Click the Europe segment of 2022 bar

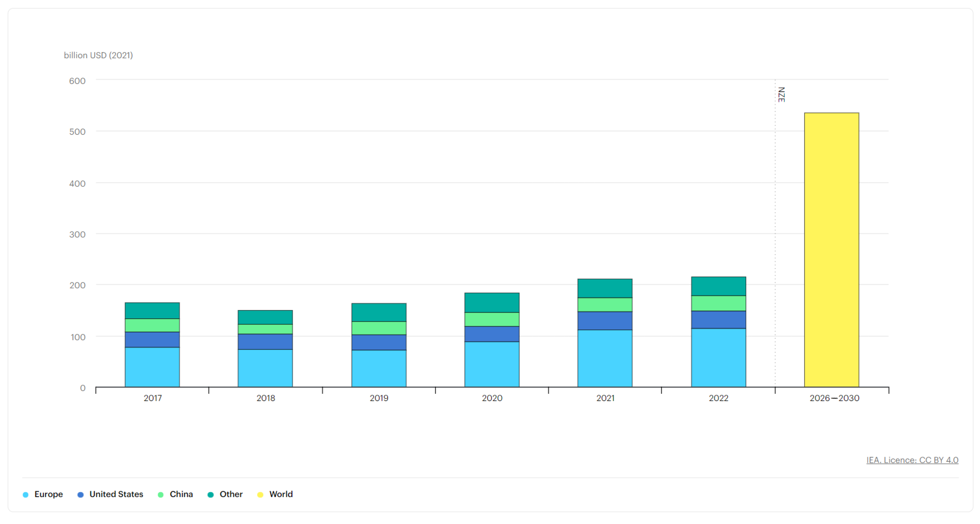coord(718,357)
